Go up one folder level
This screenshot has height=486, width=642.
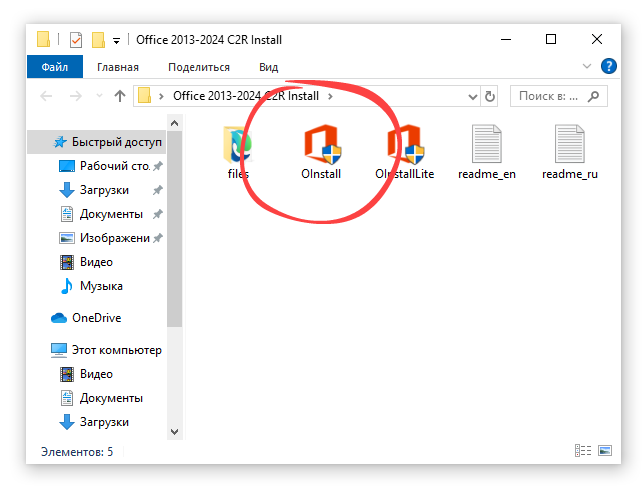120,96
